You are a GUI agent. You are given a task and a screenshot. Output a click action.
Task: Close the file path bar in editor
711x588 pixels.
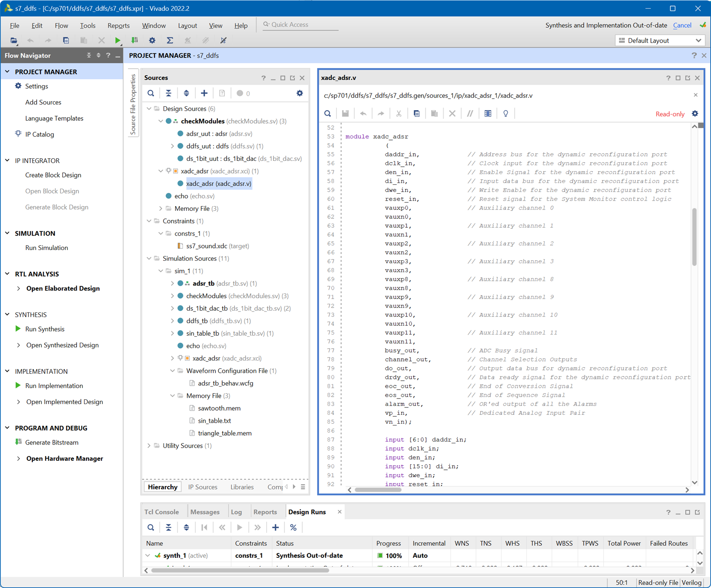tap(696, 95)
